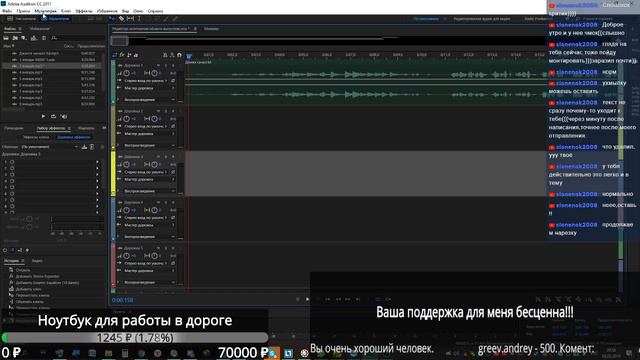The height and width of the screenshot is (360, 640).
Task: Click the volume knob of Дорожка 1
Action: [127, 73]
